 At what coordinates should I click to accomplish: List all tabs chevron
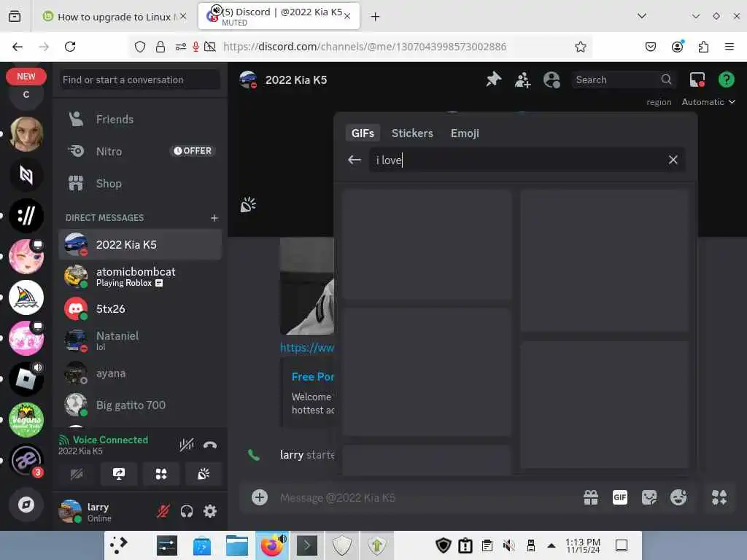click(x=642, y=16)
